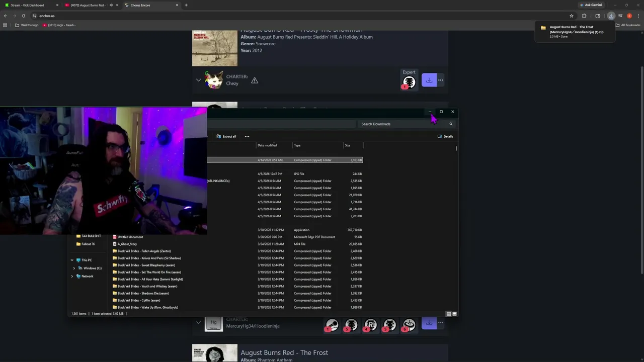The height and width of the screenshot is (362, 644).
Task: Select Network in the navigation pane
Action: coord(85,276)
